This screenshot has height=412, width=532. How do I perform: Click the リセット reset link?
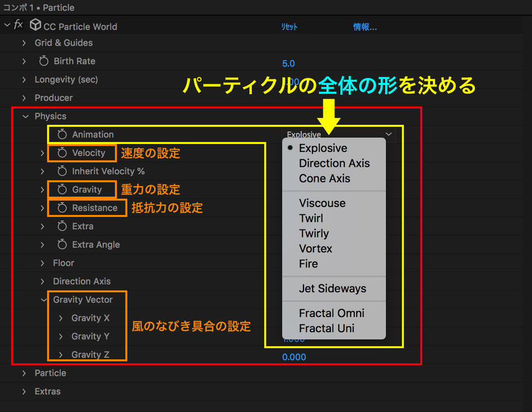pyautogui.click(x=289, y=27)
